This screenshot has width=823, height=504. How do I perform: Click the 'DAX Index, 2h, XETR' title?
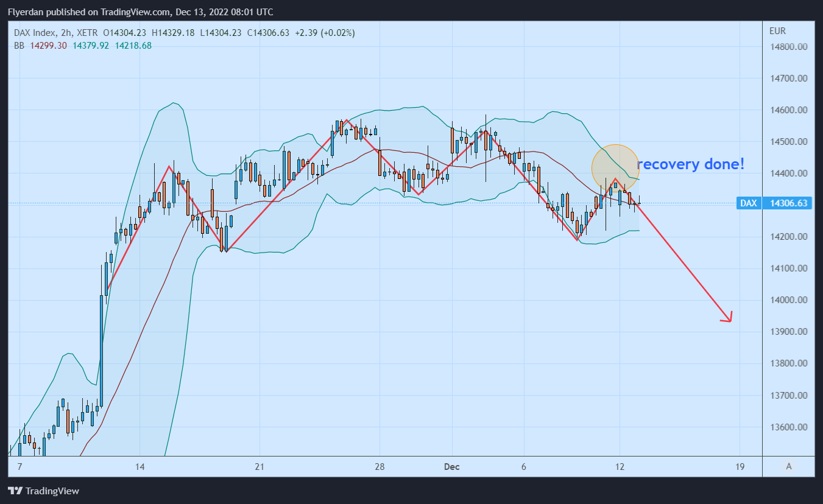click(56, 33)
